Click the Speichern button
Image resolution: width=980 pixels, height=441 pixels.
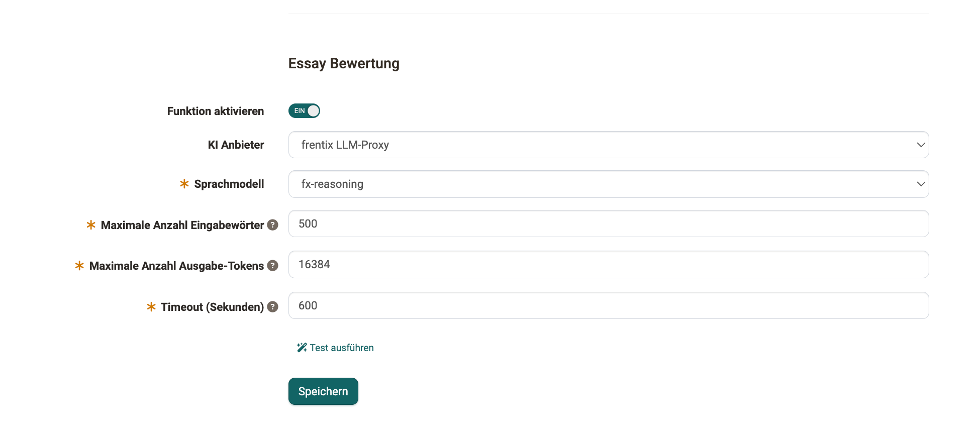point(323,391)
